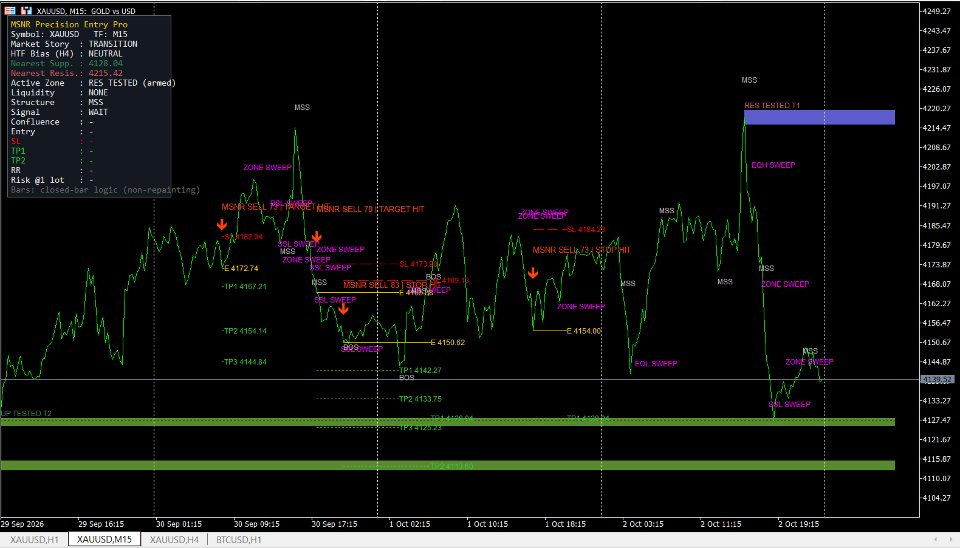Click the TP3 4144.84 label
960x548 pixels.
coord(244,362)
